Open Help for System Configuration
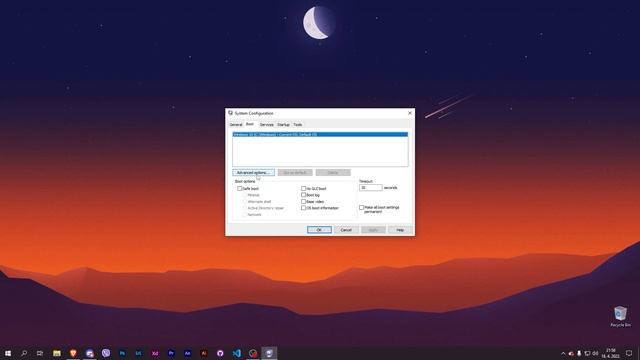Image resolution: width=640 pixels, height=360 pixels. click(400, 230)
